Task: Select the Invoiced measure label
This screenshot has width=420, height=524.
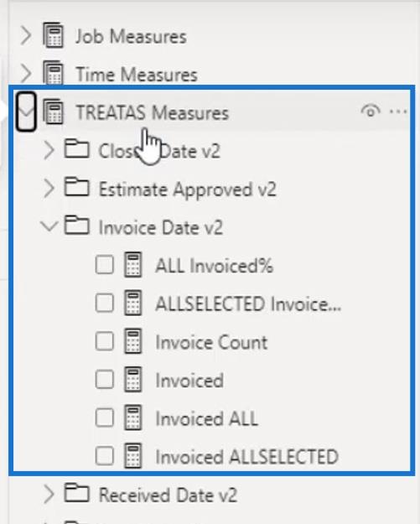Action: (189, 381)
